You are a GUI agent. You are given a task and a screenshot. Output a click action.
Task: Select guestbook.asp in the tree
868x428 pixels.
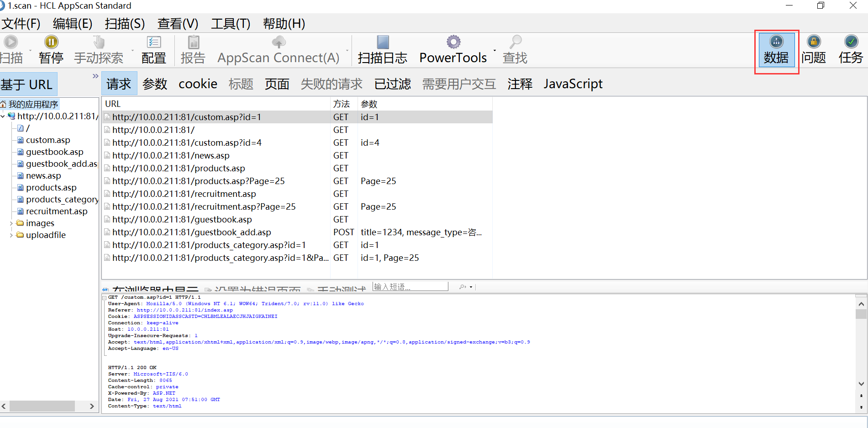click(54, 152)
